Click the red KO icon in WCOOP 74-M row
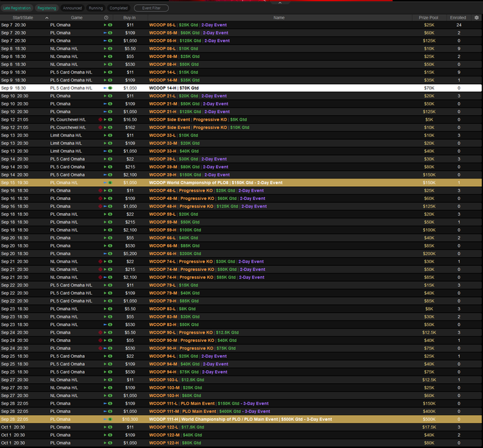 [101, 269]
